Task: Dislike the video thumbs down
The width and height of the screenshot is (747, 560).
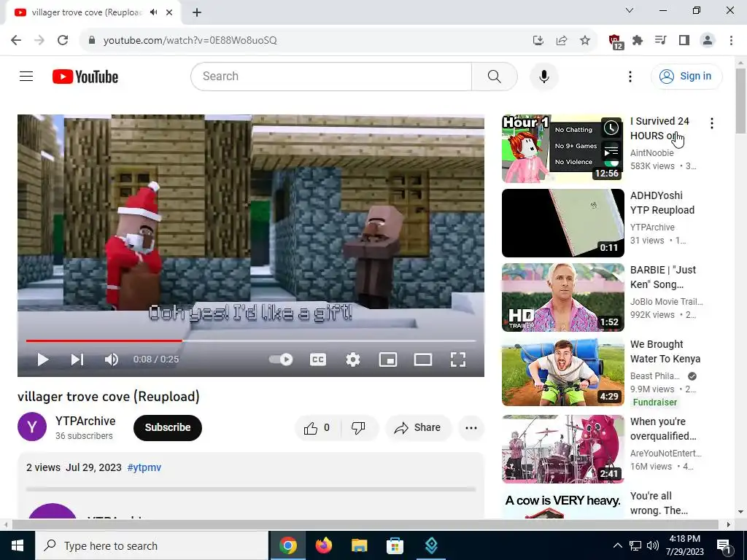Action: coord(359,427)
